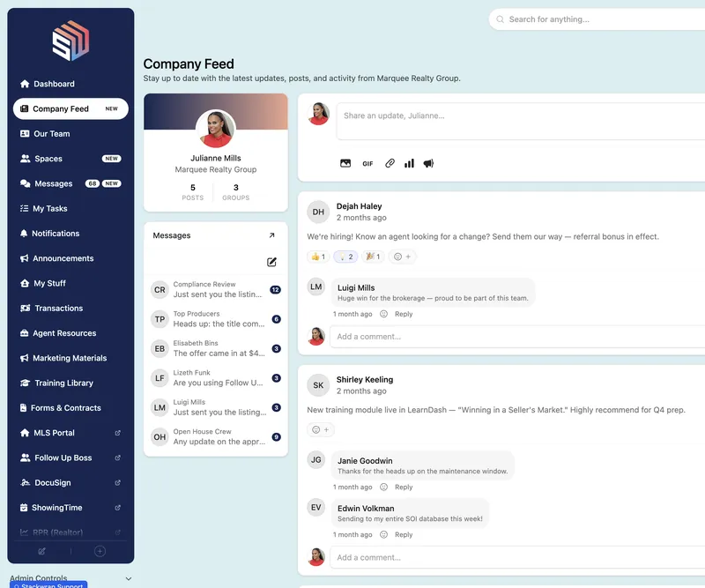Open Dejah Haley's profile name
Viewport: 705px width, 588px height.
(x=360, y=206)
